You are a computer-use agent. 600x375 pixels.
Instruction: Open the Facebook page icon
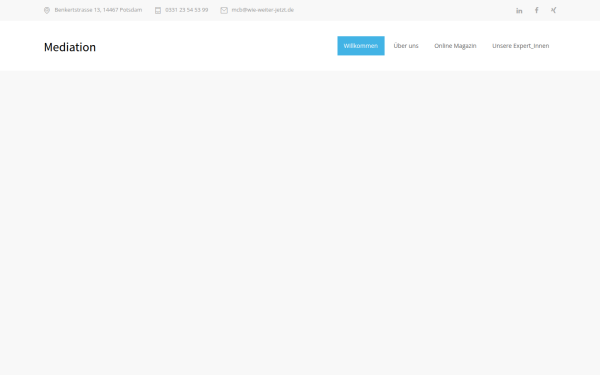(536, 10)
